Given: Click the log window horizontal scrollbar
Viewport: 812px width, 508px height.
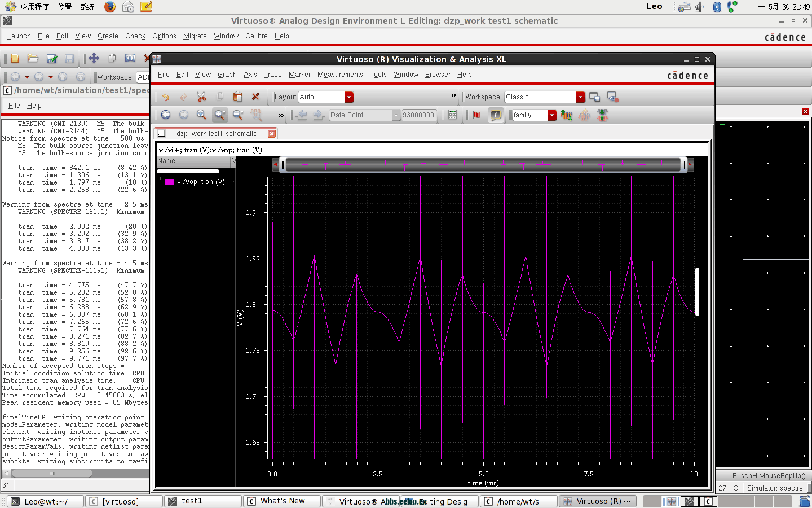Looking at the screenshot, I should 52,474.
